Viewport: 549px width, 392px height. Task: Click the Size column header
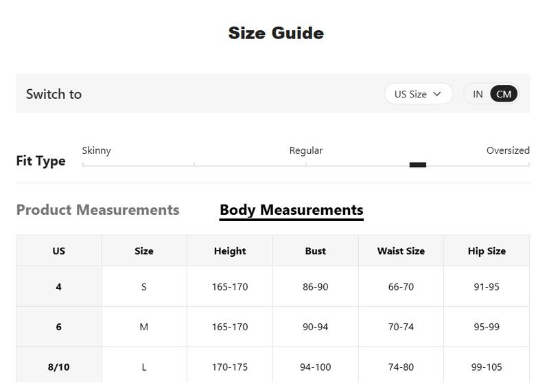click(144, 251)
